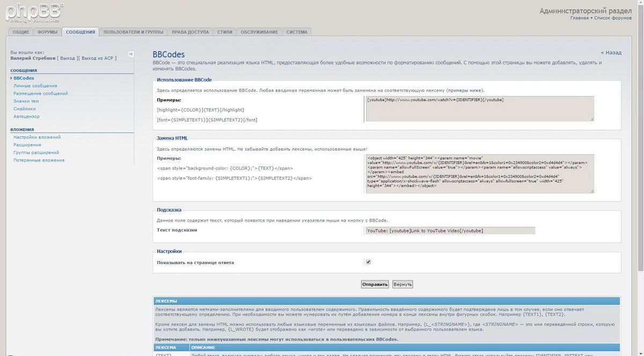Focus the Текст подсказки input field

(450, 230)
